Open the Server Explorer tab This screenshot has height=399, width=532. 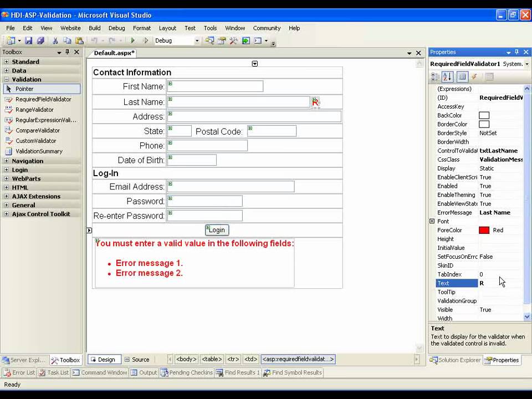pyautogui.click(x=24, y=360)
